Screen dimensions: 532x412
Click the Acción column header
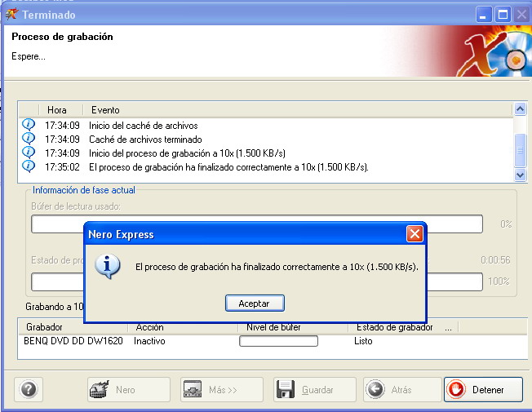[x=183, y=327]
